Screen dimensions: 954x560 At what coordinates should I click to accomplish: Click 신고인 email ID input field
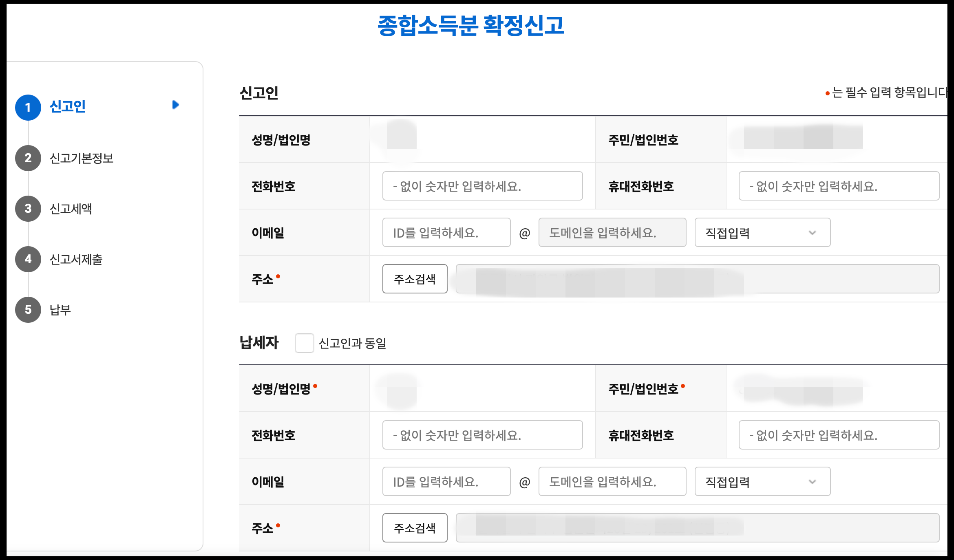pyautogui.click(x=446, y=232)
